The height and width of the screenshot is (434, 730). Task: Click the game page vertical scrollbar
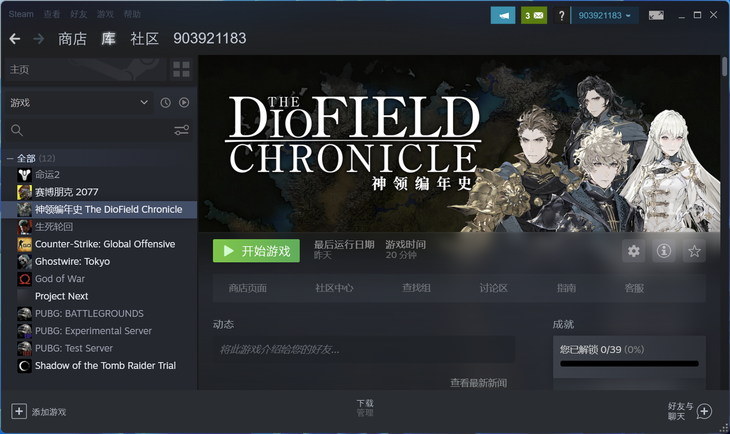(x=724, y=66)
